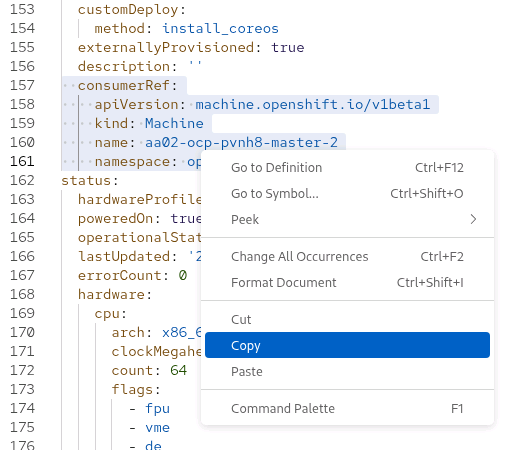Choose Cut from the context menu
517x450 pixels.
coord(347,320)
